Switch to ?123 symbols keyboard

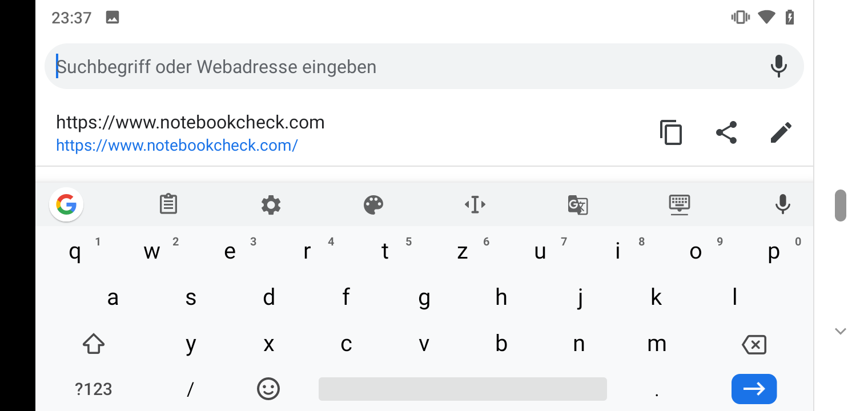point(94,389)
